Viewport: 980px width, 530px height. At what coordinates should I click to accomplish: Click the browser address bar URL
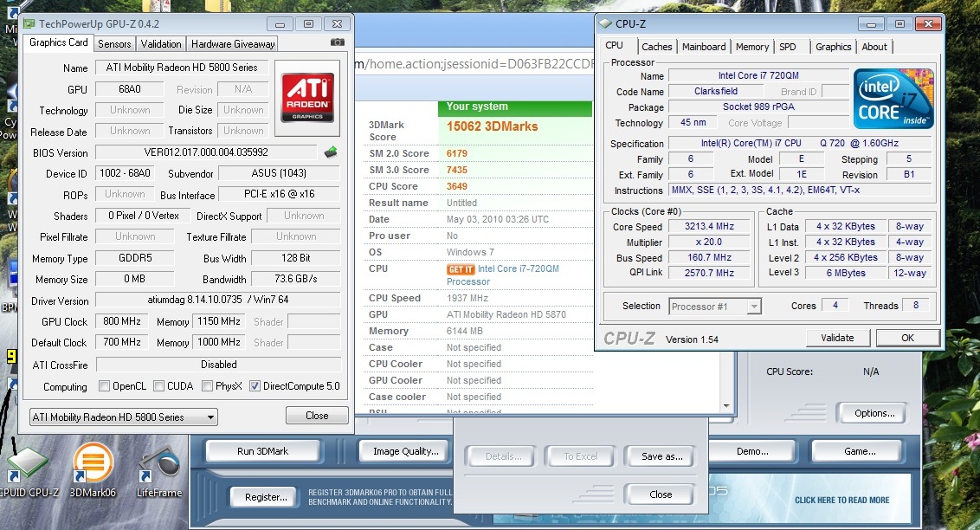click(474, 64)
